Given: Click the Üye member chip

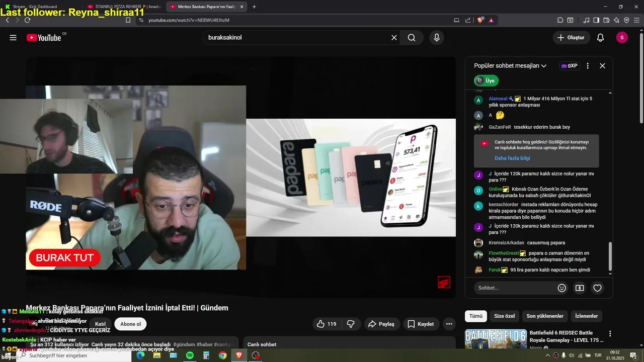Looking at the screenshot, I should coord(486,80).
